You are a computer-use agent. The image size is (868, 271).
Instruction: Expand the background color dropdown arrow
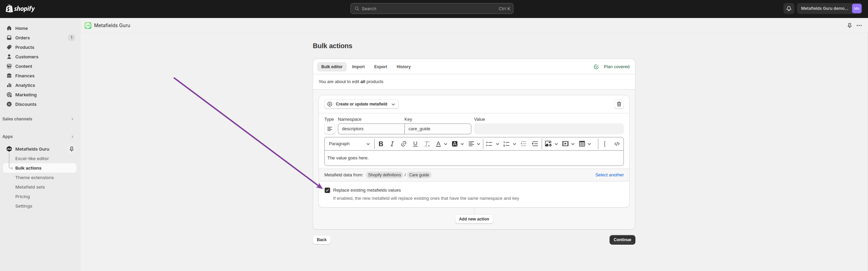(x=462, y=144)
